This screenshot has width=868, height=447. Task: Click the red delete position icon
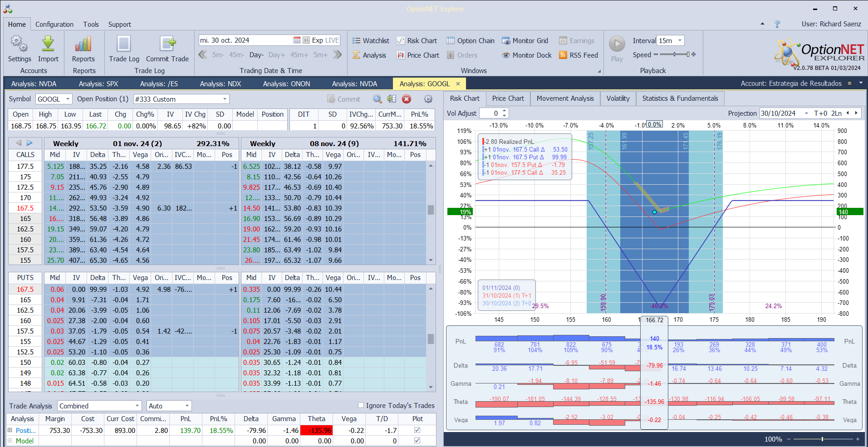click(407, 99)
